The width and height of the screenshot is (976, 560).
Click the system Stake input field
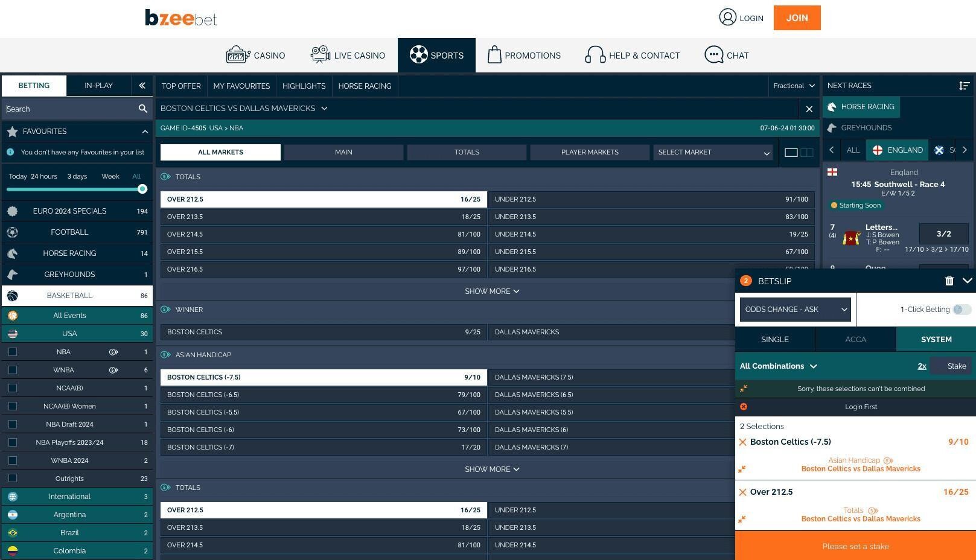(x=951, y=366)
